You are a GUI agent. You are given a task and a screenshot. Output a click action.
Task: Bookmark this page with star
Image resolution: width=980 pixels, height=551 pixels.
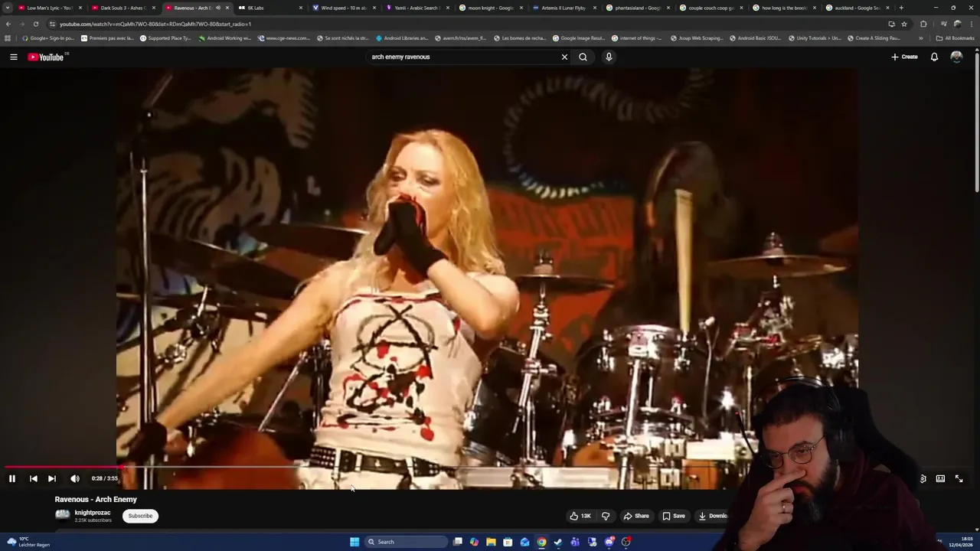pos(904,24)
